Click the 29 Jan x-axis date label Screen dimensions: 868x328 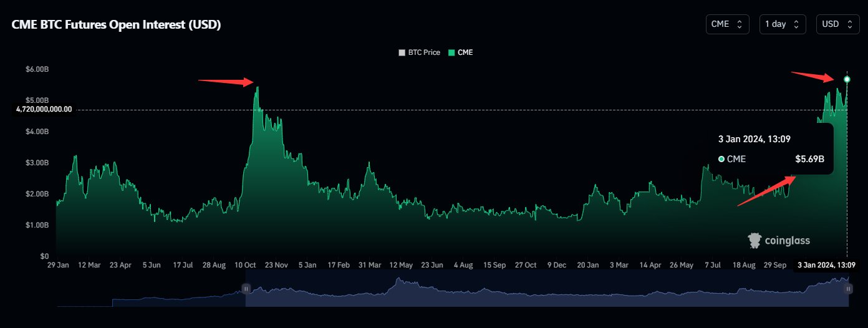(x=58, y=265)
